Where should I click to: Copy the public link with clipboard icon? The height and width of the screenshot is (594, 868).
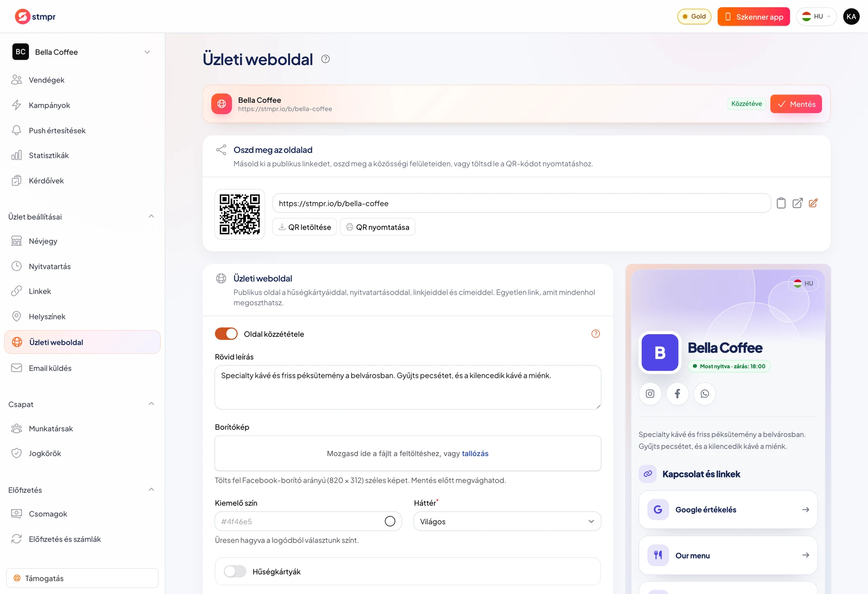[781, 203]
